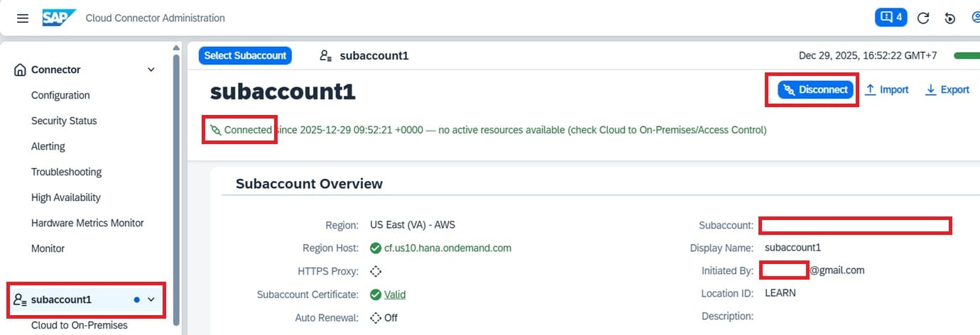
Task: Open the hamburger navigation menu
Action: [23, 18]
